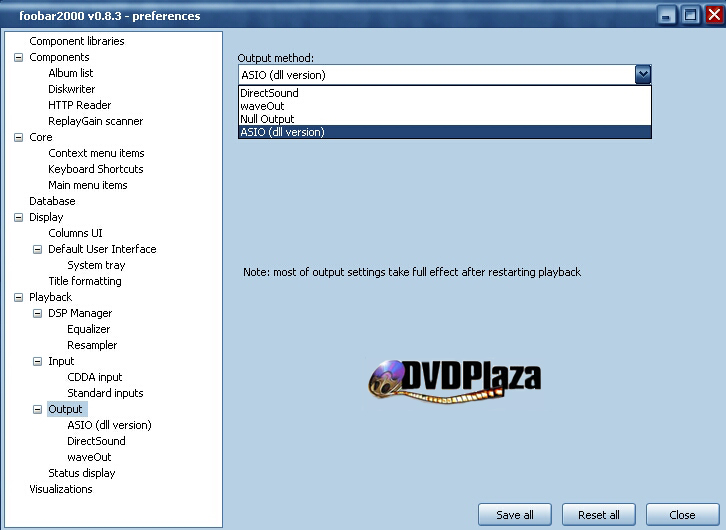Collapse the Core tree node
This screenshot has height=530, width=726.
coord(18,137)
